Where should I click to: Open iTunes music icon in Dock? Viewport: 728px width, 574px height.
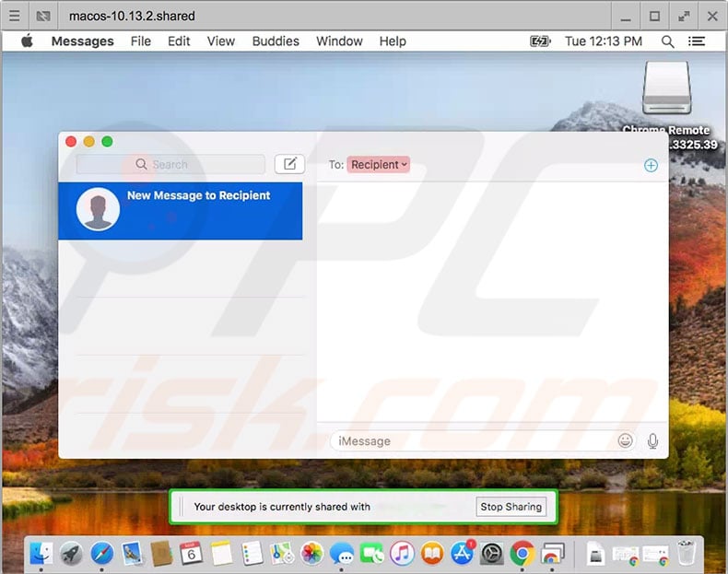pos(402,553)
